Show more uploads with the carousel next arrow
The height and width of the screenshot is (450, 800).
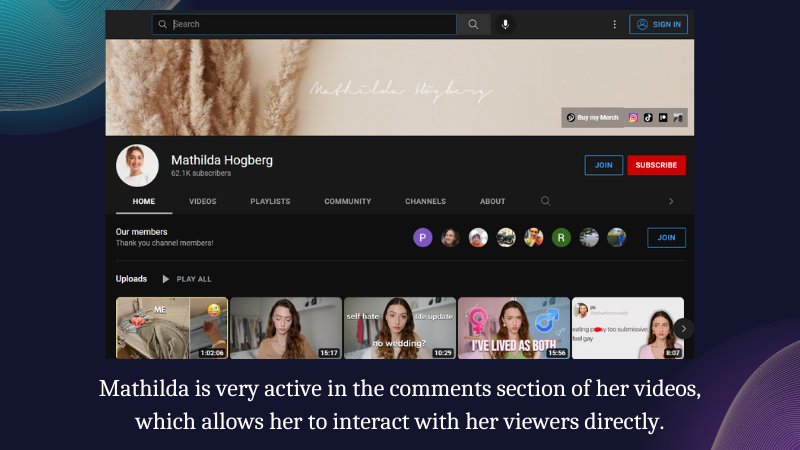click(x=684, y=328)
